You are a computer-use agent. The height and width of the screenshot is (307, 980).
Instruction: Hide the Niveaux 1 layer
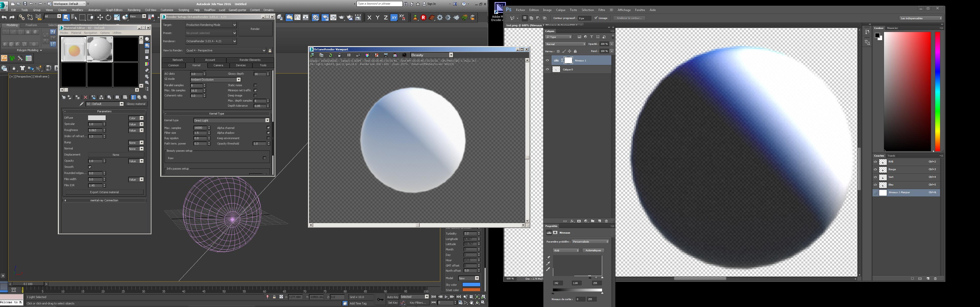[547, 60]
